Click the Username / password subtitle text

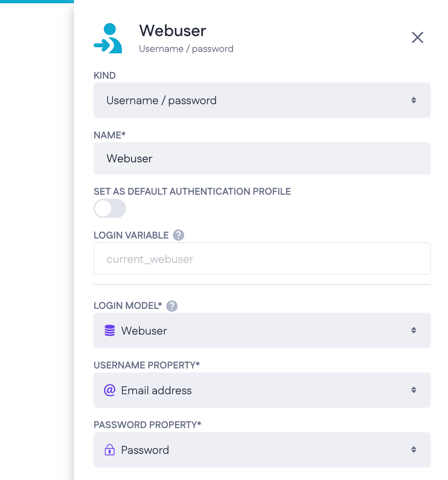186,49
